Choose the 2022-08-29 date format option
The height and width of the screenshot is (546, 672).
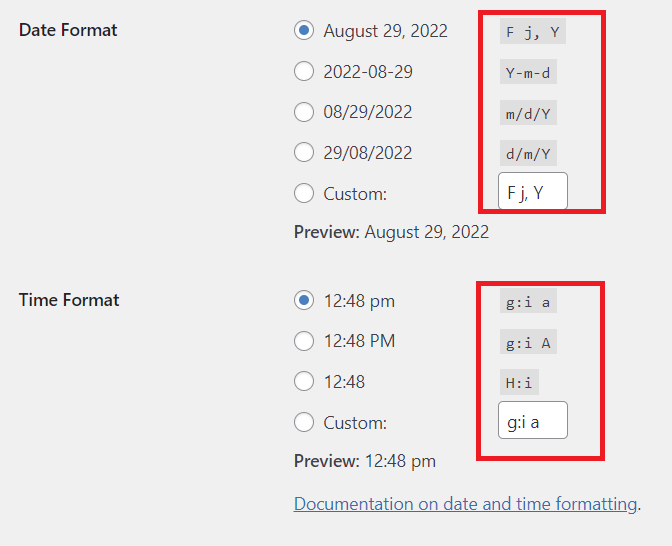point(304,71)
